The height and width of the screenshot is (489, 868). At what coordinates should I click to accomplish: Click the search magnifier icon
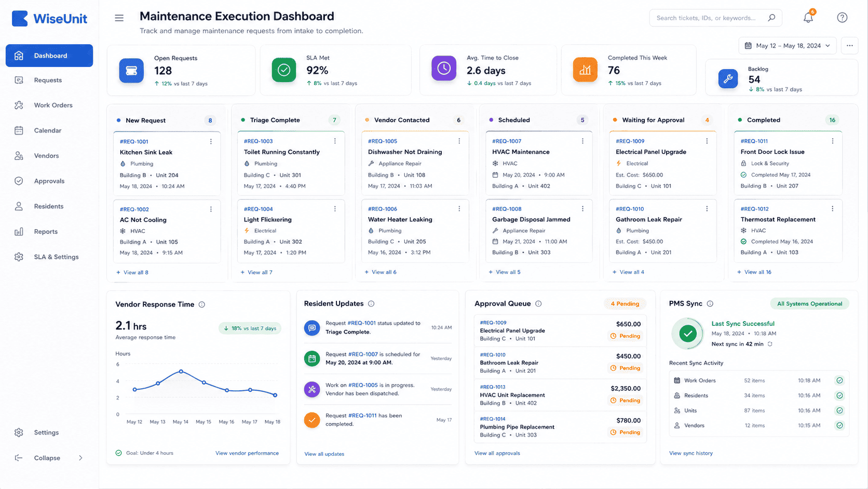771,18
